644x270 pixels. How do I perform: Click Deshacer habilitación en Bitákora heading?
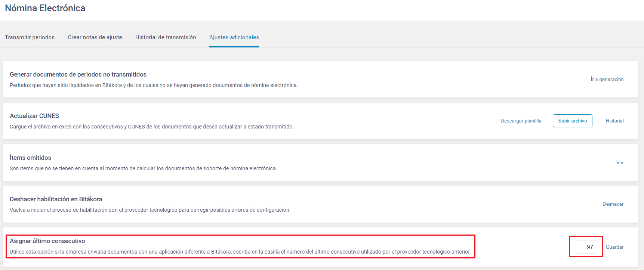point(56,199)
